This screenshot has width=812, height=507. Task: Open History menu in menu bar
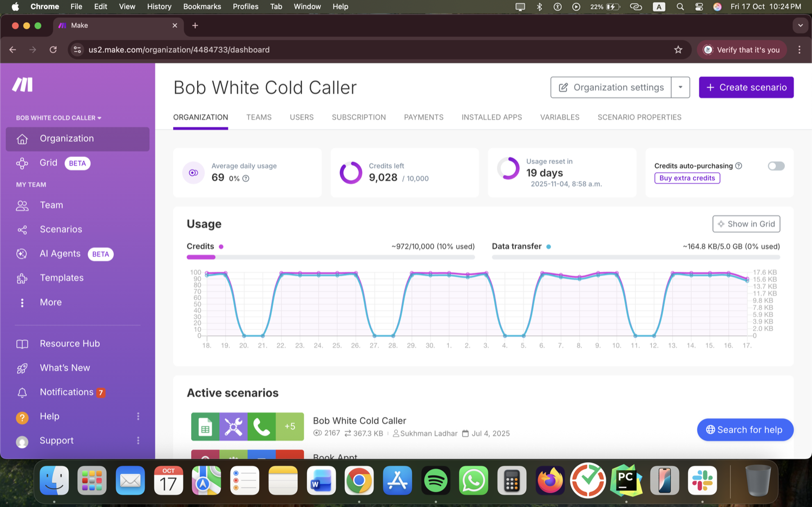[x=159, y=6]
